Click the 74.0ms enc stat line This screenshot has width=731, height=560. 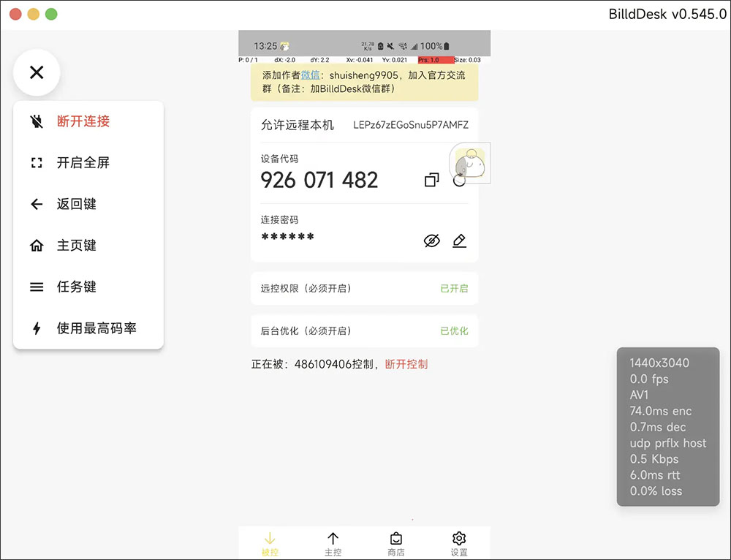[x=661, y=412]
